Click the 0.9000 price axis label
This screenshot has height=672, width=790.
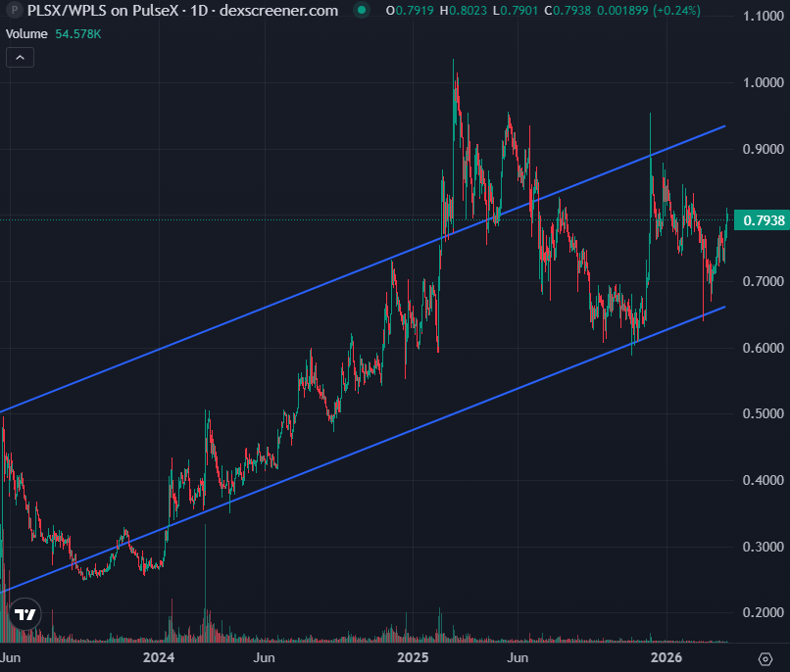tap(763, 149)
